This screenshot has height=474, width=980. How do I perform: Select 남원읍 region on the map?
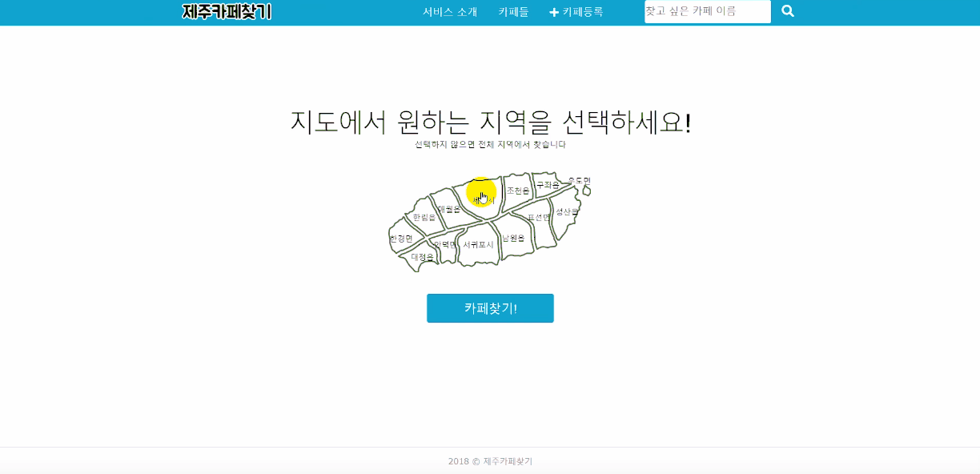[513, 238]
